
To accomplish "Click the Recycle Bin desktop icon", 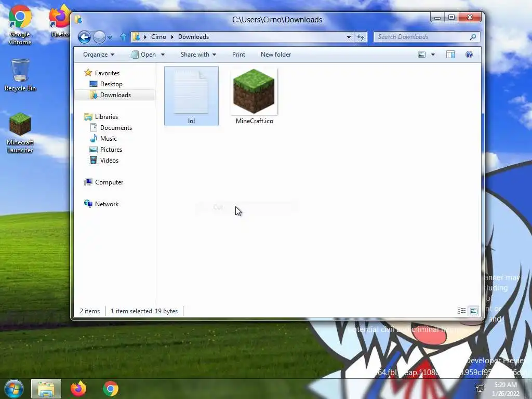I will pyautogui.click(x=20, y=75).
